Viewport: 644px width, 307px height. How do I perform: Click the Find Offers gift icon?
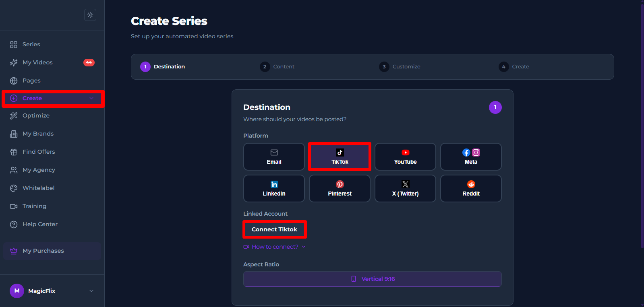pyautogui.click(x=14, y=152)
